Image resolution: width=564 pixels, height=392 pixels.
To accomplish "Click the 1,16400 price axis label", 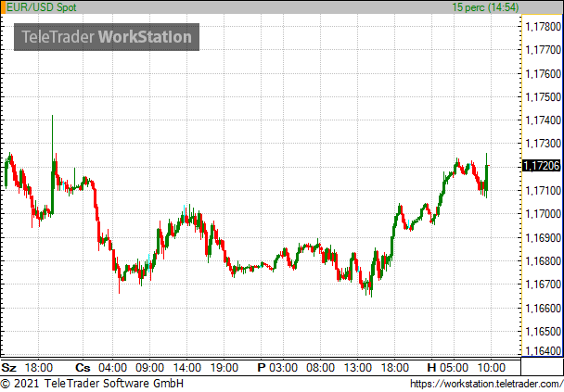I will pyautogui.click(x=544, y=350).
